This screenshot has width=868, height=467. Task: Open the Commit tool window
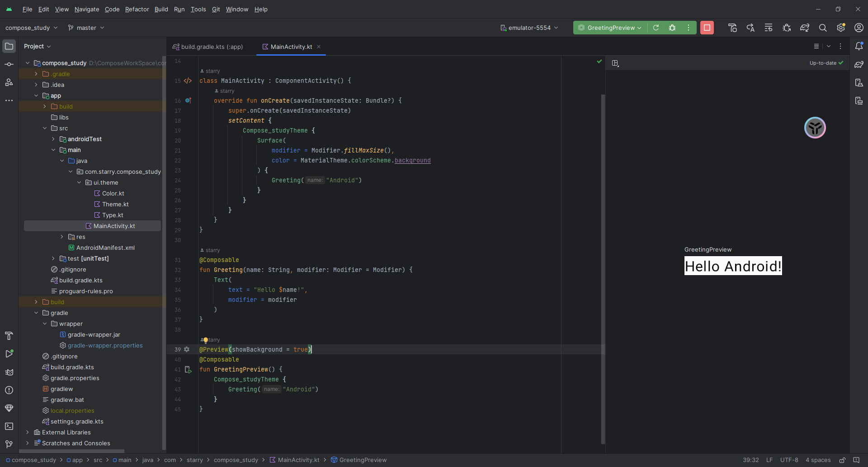tap(9, 64)
